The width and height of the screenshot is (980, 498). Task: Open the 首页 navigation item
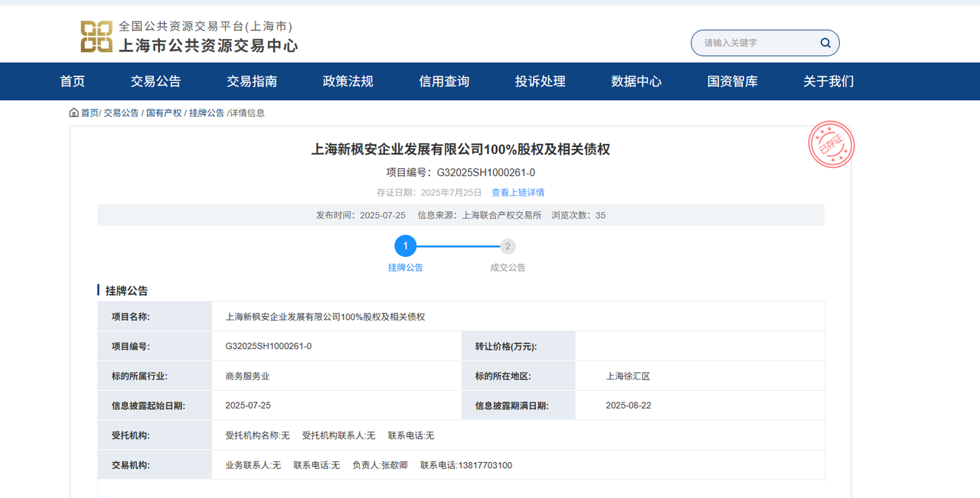[73, 81]
